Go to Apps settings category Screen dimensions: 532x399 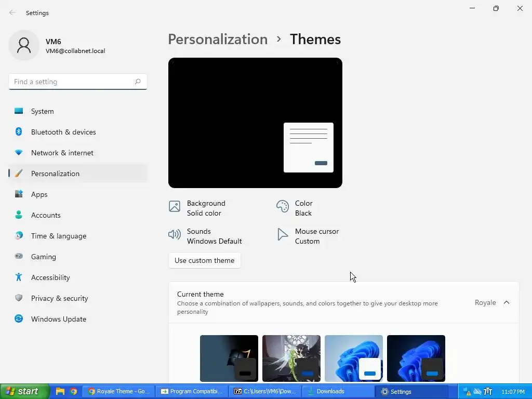tap(78, 194)
